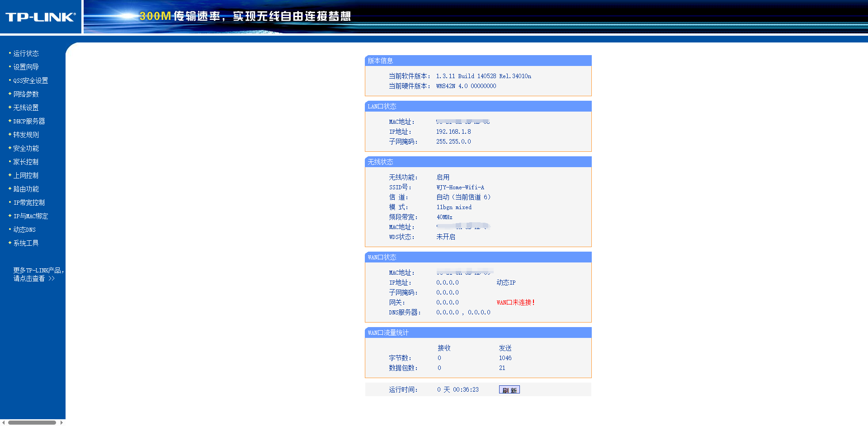Viewport: 868px width, 426px height.
Task: Expand the 网络参数 menu
Action: (26, 94)
